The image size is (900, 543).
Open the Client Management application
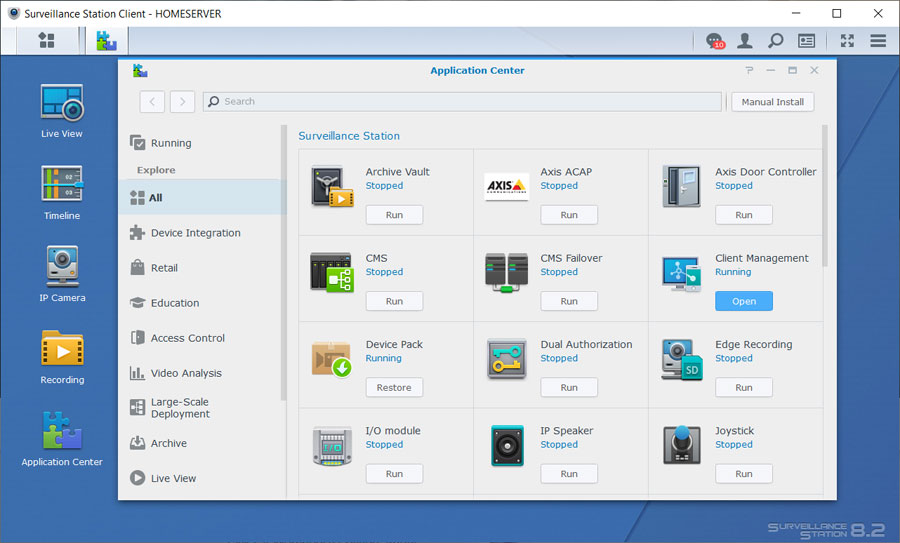pyautogui.click(x=743, y=301)
